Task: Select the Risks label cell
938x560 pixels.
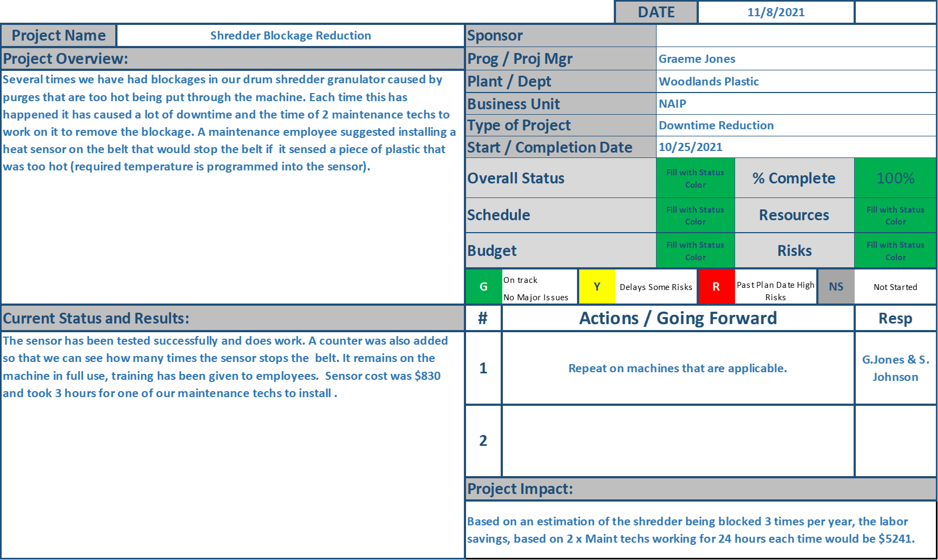Action: click(x=794, y=251)
